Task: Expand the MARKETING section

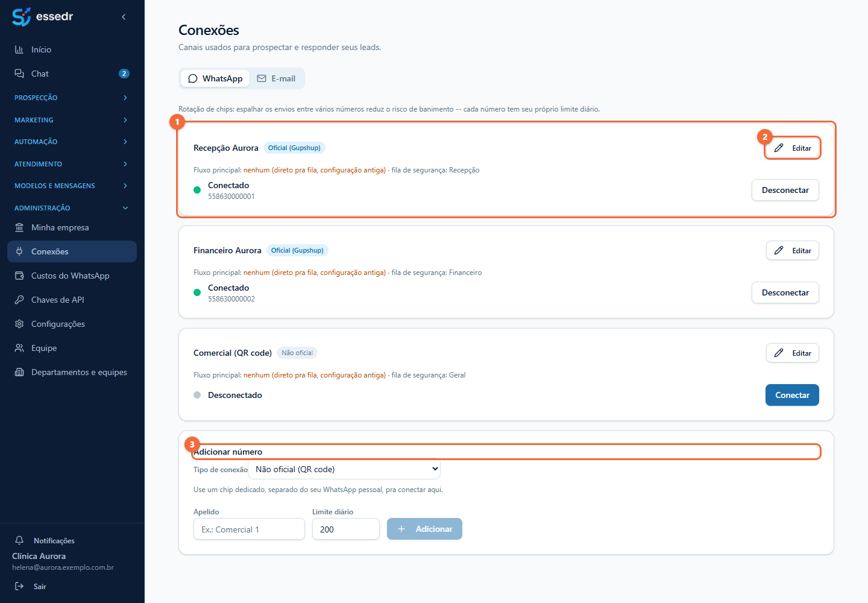Action: click(72, 120)
